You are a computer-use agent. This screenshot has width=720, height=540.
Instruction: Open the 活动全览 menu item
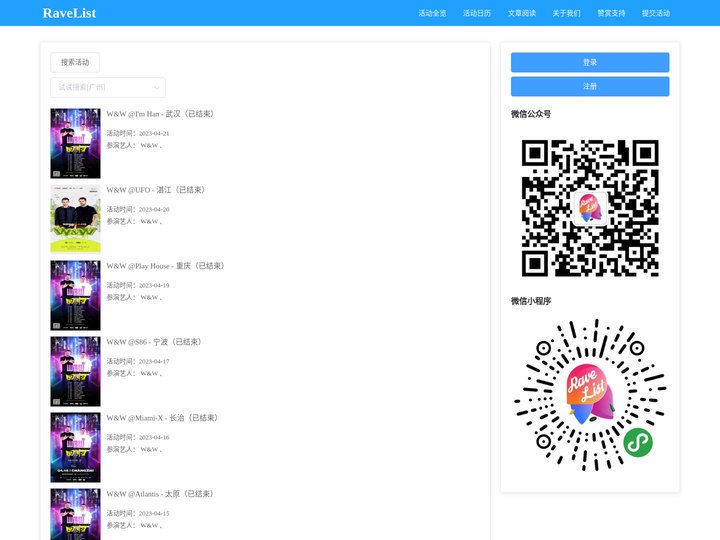432,13
